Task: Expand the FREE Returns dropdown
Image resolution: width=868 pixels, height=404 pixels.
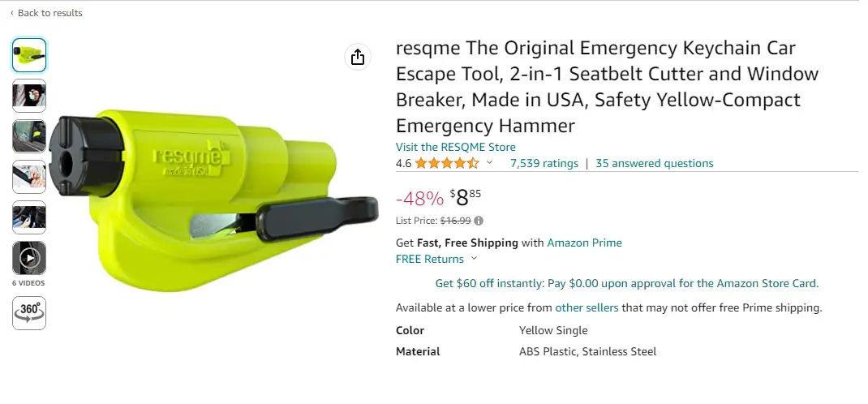Action: click(x=474, y=259)
